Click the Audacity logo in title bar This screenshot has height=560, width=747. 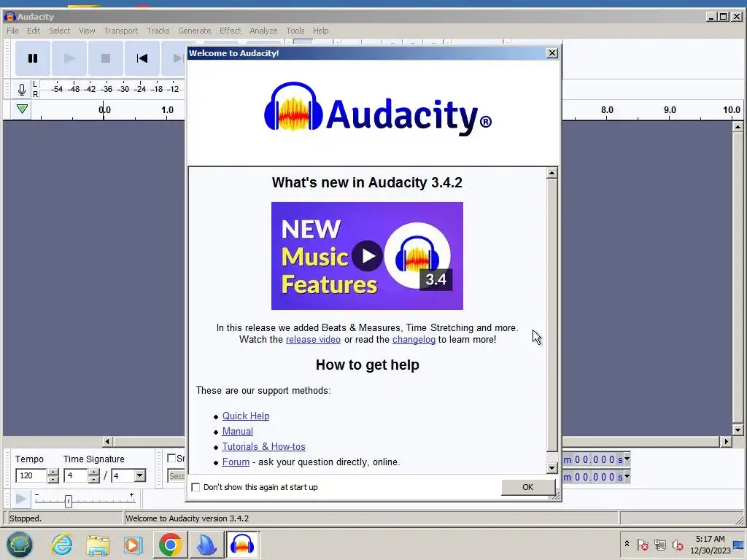tap(9, 17)
